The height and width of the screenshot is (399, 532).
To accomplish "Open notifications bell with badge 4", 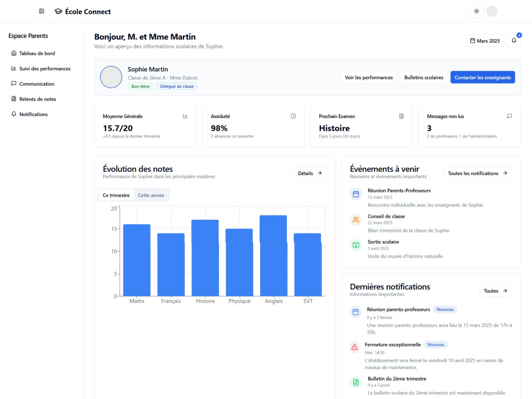I will click(x=514, y=41).
